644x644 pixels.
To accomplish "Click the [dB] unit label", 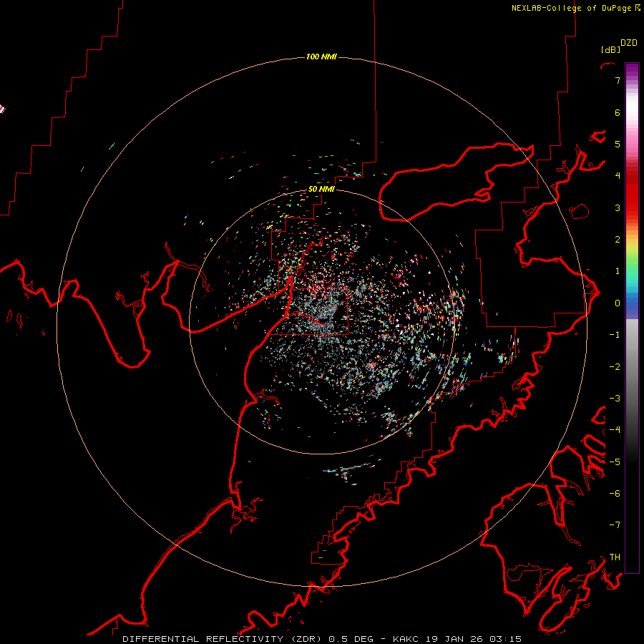I will tap(611, 49).
